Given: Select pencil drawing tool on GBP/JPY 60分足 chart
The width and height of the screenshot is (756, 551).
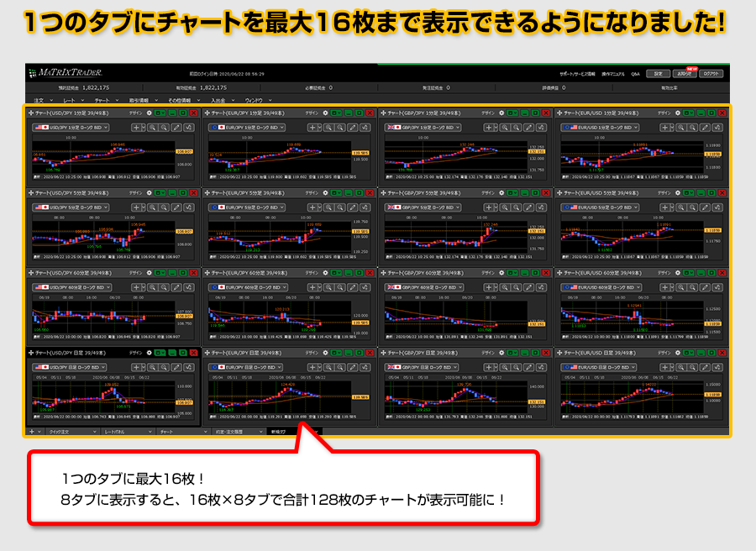Looking at the screenshot, I should point(529,287).
